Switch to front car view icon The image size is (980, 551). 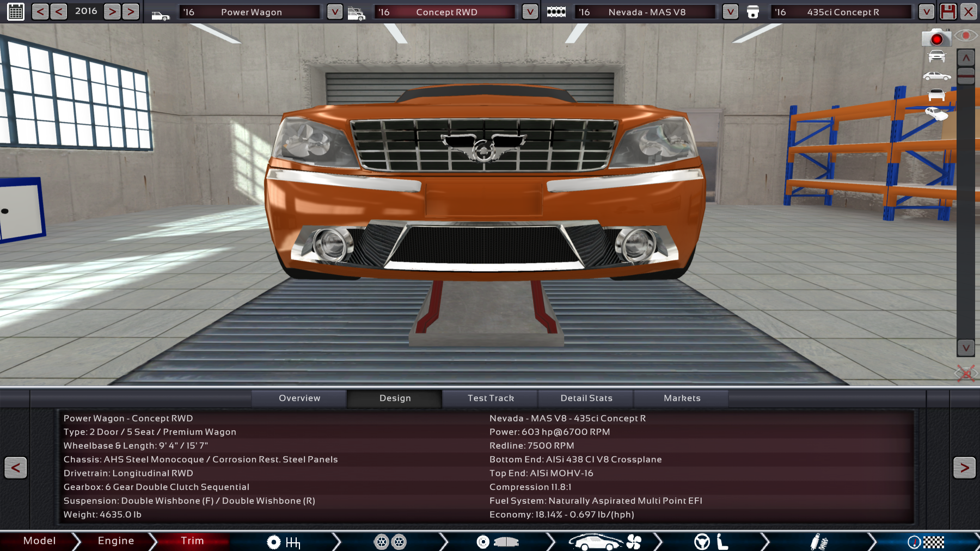click(936, 57)
